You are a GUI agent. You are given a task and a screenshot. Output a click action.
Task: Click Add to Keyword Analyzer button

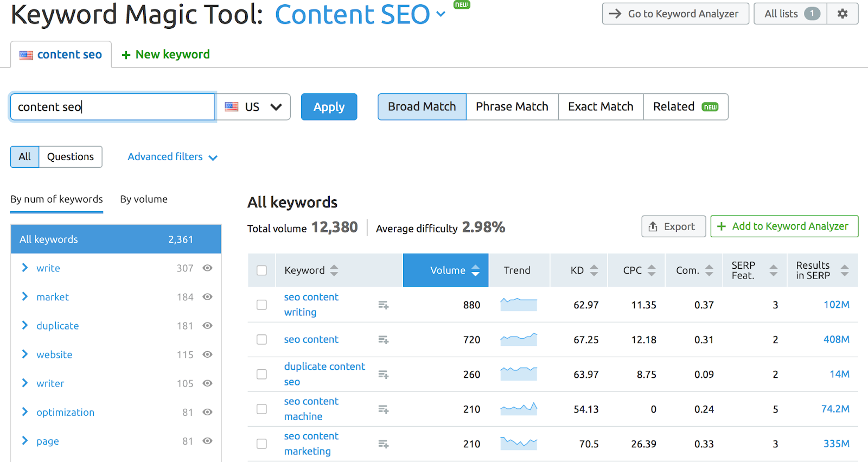point(784,226)
